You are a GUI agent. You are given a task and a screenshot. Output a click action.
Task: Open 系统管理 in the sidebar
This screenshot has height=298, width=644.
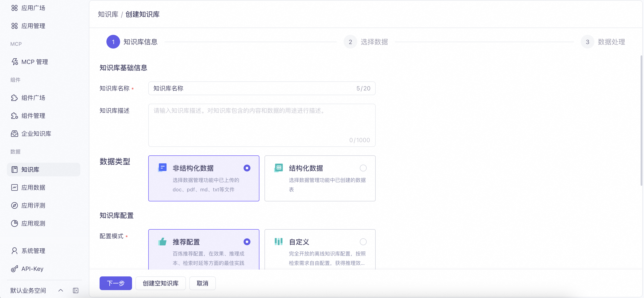point(33,251)
